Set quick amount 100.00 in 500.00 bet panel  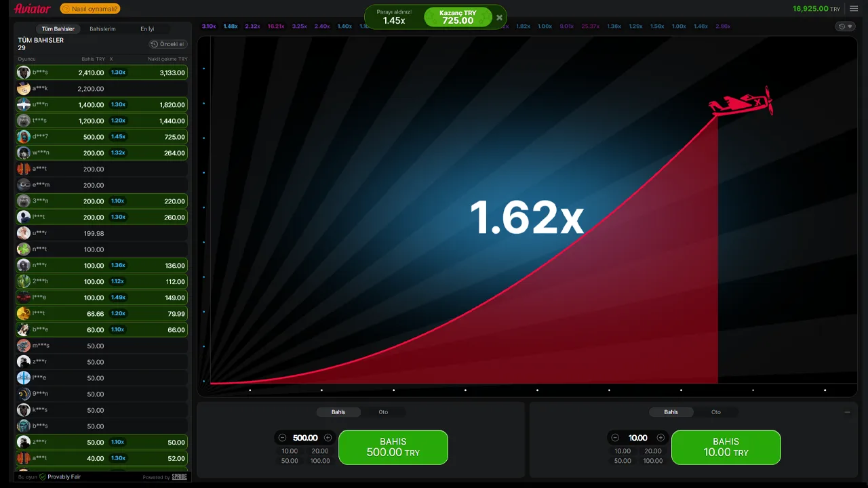click(320, 461)
